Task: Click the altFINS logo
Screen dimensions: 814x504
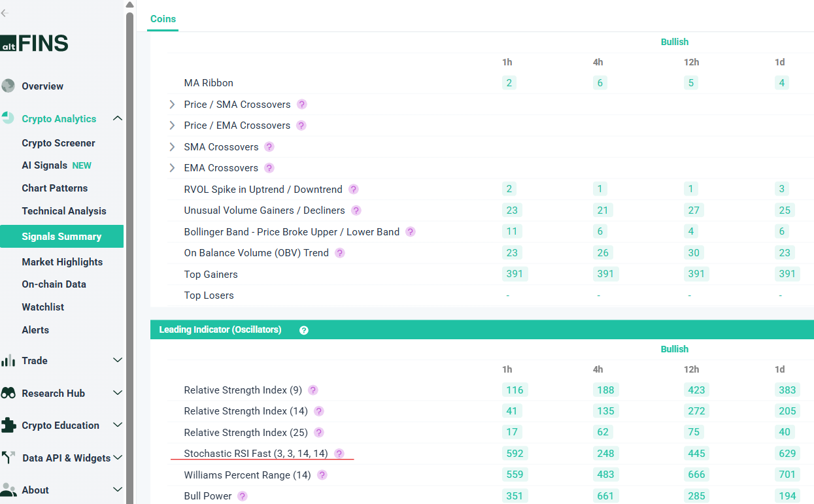Action: [x=35, y=44]
